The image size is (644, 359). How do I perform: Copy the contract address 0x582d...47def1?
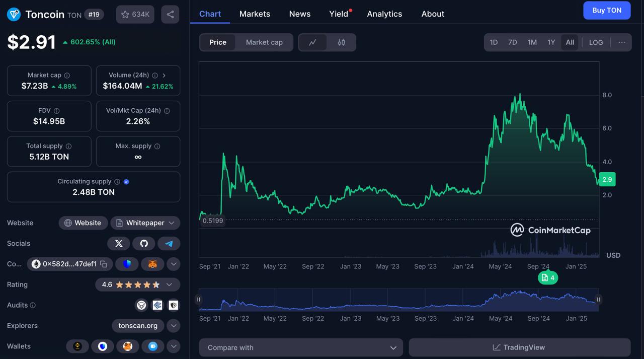[104, 264]
